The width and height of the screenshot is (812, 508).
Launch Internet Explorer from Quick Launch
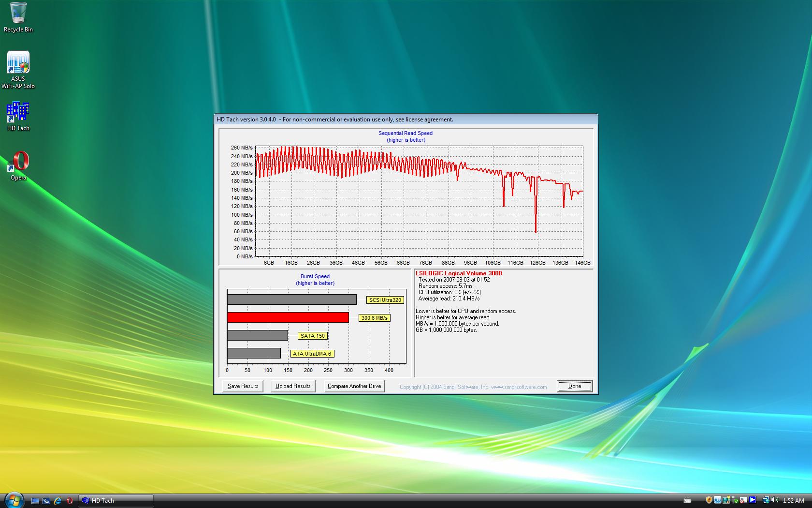click(x=58, y=501)
